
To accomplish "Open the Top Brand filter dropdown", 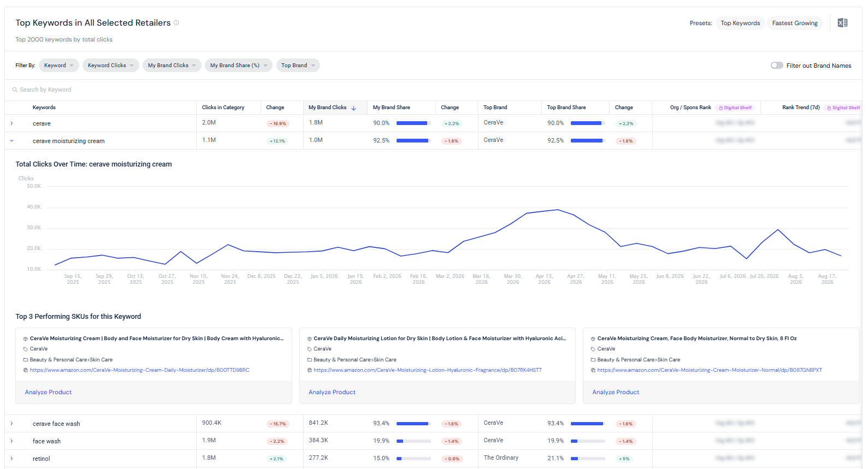I will click(x=298, y=66).
